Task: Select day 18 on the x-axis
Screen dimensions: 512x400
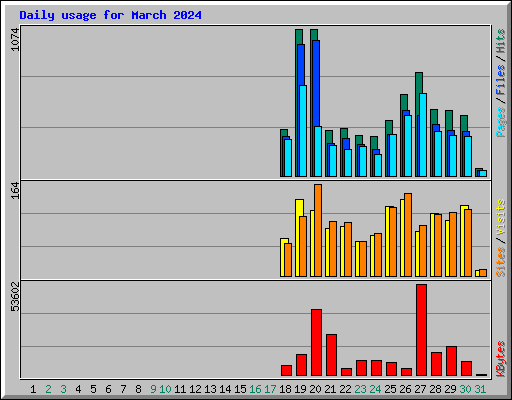Action: pyautogui.click(x=285, y=389)
